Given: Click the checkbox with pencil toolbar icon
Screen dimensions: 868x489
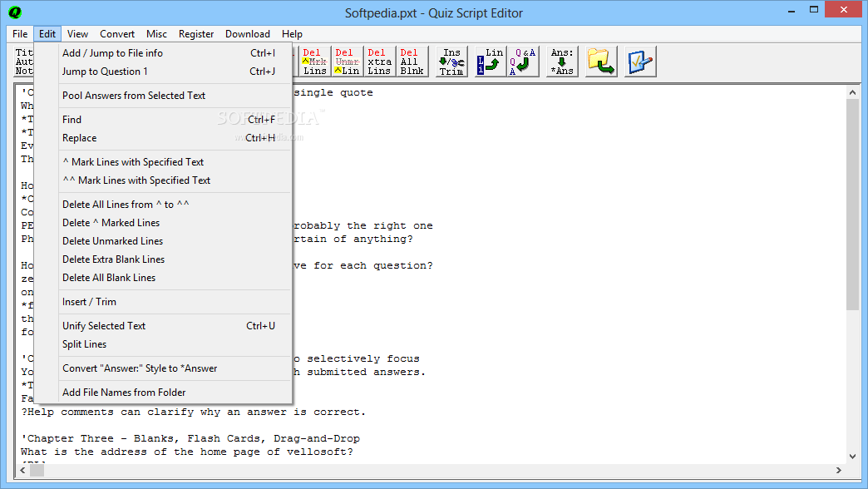Looking at the screenshot, I should (x=640, y=62).
